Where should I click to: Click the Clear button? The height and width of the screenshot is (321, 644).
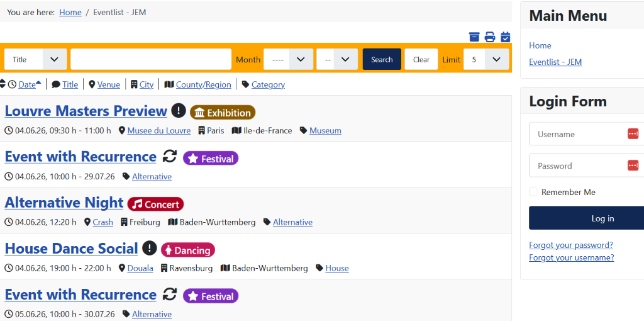click(x=421, y=59)
